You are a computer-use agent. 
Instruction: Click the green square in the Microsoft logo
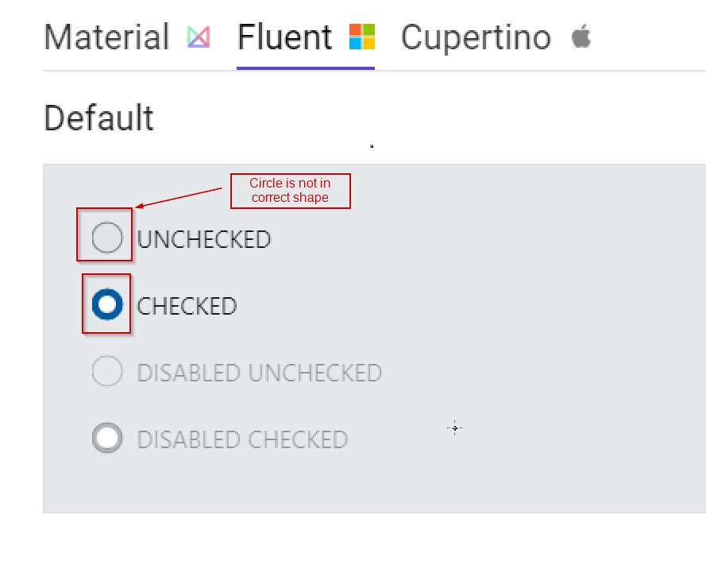point(368,31)
